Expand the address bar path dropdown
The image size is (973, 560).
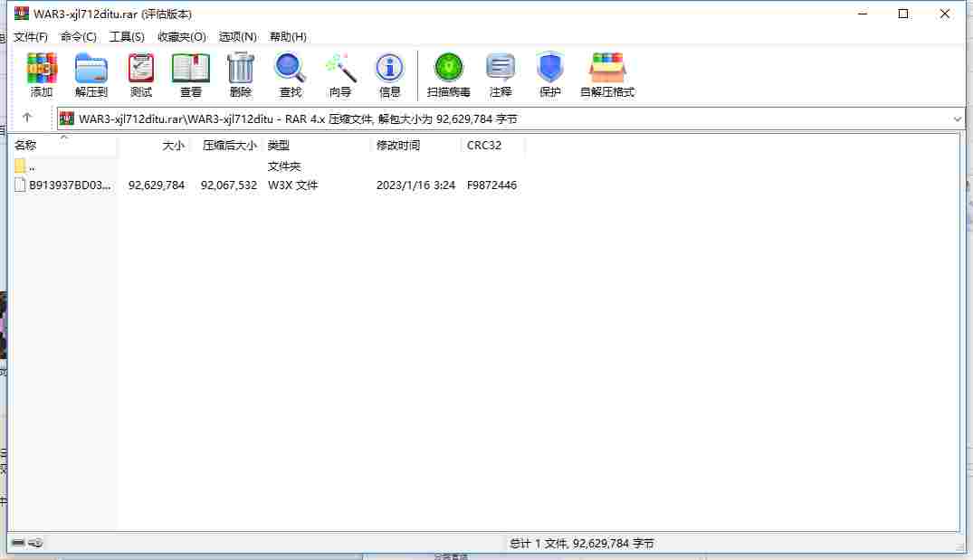pos(957,119)
